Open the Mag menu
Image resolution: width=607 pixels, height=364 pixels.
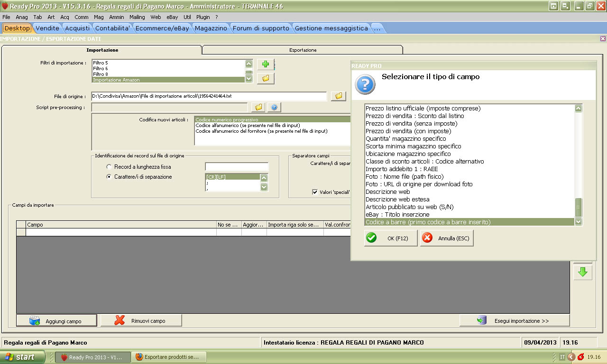pos(99,17)
